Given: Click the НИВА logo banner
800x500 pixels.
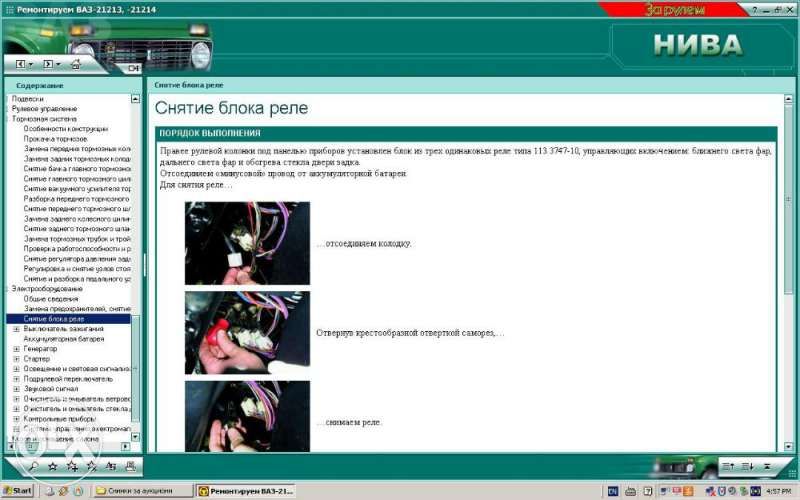Looking at the screenshot, I should coord(698,45).
